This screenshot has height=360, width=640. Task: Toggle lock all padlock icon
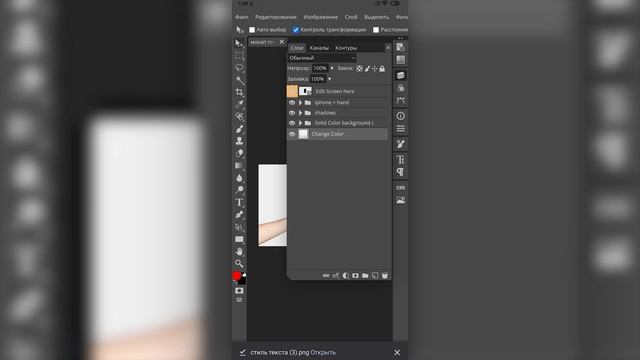(x=382, y=69)
